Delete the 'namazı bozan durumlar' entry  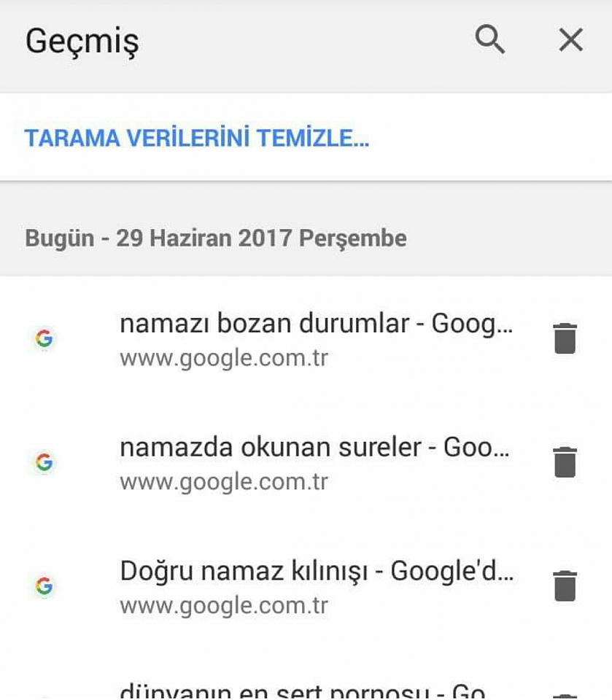pyautogui.click(x=565, y=338)
